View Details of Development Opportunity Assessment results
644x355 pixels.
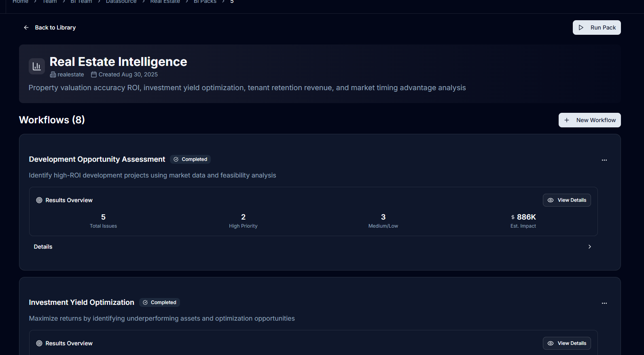click(567, 200)
